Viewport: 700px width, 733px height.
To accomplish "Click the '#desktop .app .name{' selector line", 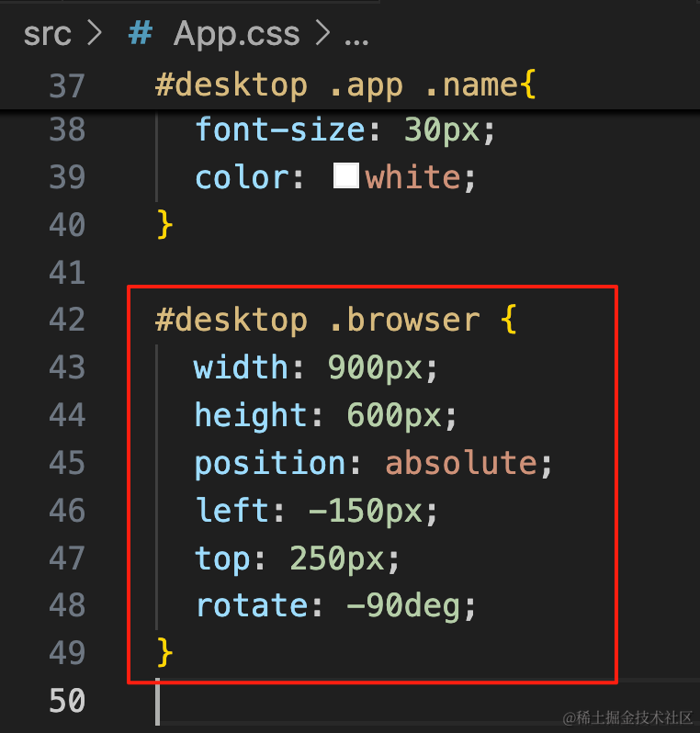I will click(345, 86).
